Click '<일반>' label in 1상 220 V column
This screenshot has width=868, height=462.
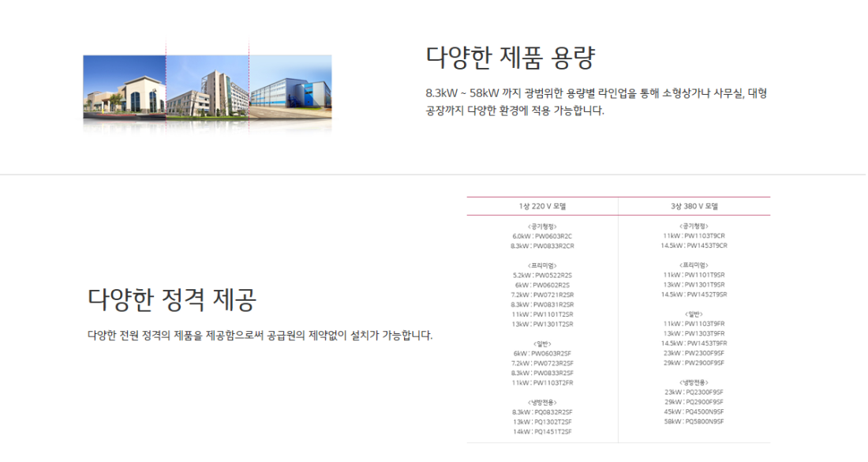pyautogui.click(x=543, y=344)
